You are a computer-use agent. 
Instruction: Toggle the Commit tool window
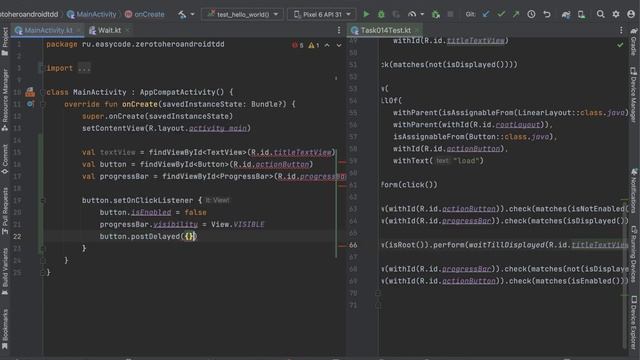point(5,159)
